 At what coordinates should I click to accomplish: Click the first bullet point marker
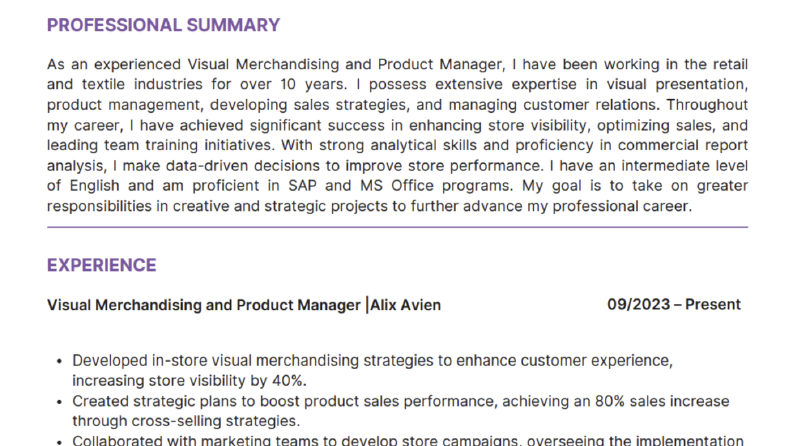[x=59, y=362]
